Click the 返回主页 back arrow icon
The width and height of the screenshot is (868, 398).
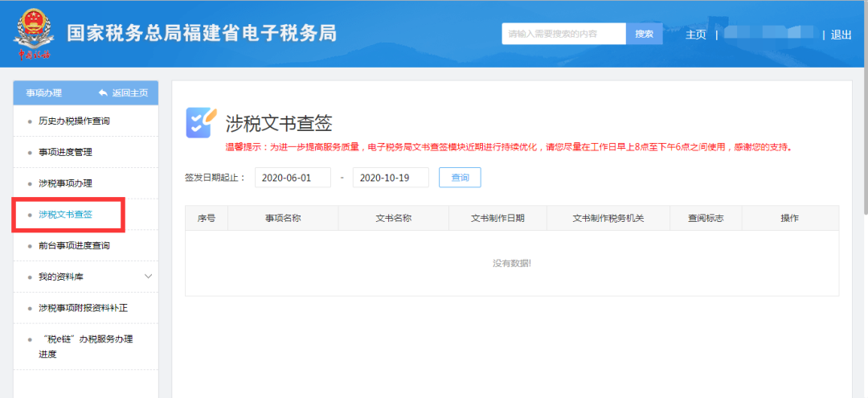coord(103,93)
